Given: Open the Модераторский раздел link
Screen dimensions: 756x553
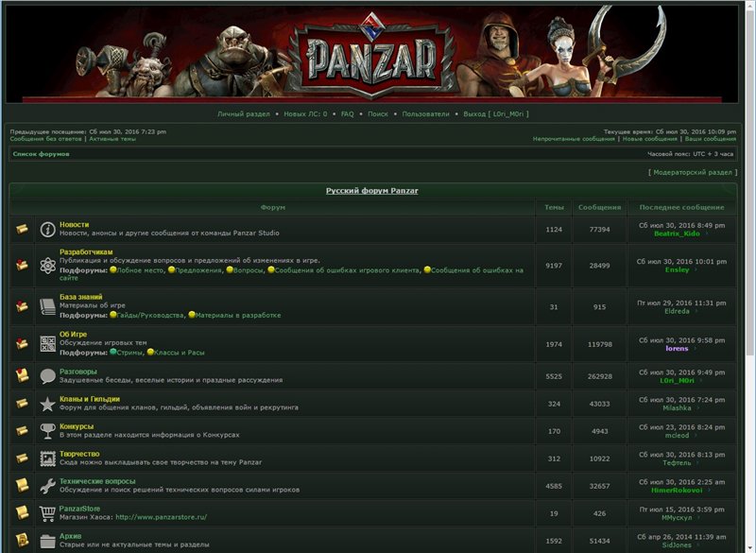Looking at the screenshot, I should point(693,172).
